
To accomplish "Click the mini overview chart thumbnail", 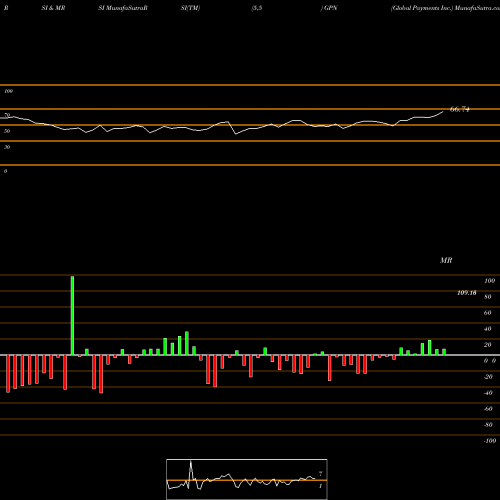I will tap(247, 479).
